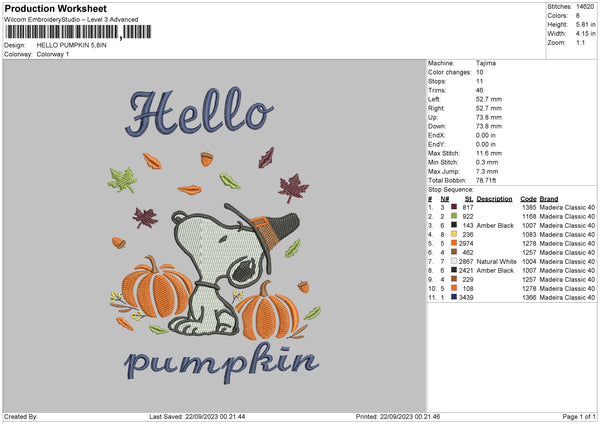
Task: Click the Colors value '8'
Action: (x=578, y=16)
